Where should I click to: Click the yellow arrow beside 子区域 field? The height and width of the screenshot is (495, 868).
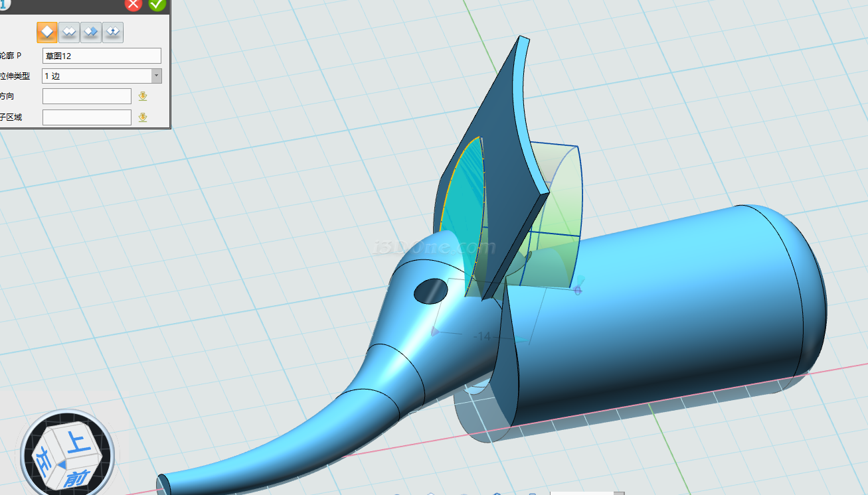(x=142, y=117)
